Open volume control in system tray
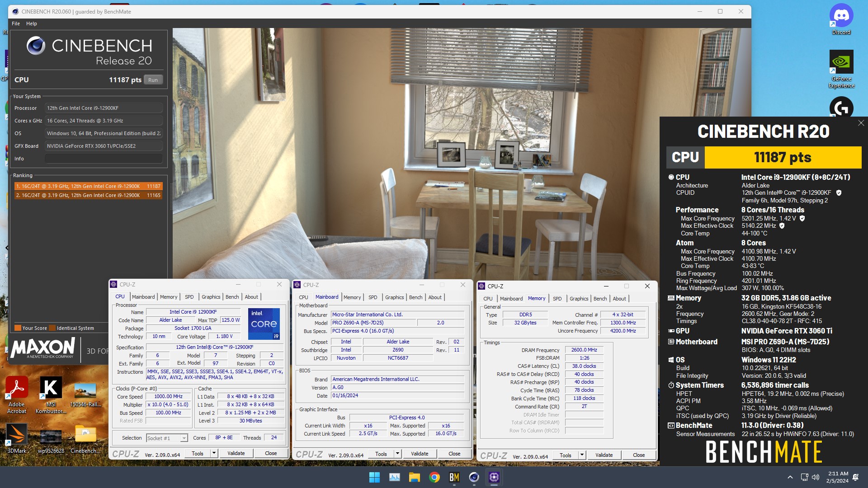 (816, 477)
